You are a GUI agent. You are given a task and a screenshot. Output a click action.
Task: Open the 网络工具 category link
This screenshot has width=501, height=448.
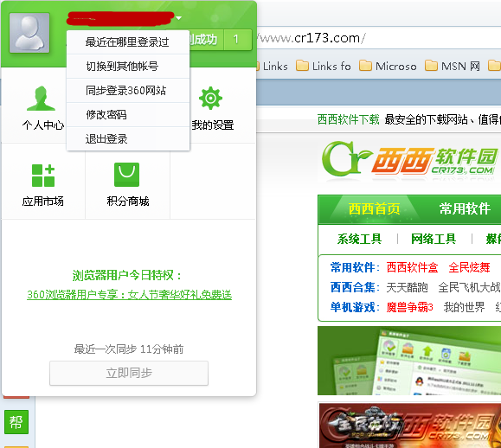click(434, 239)
